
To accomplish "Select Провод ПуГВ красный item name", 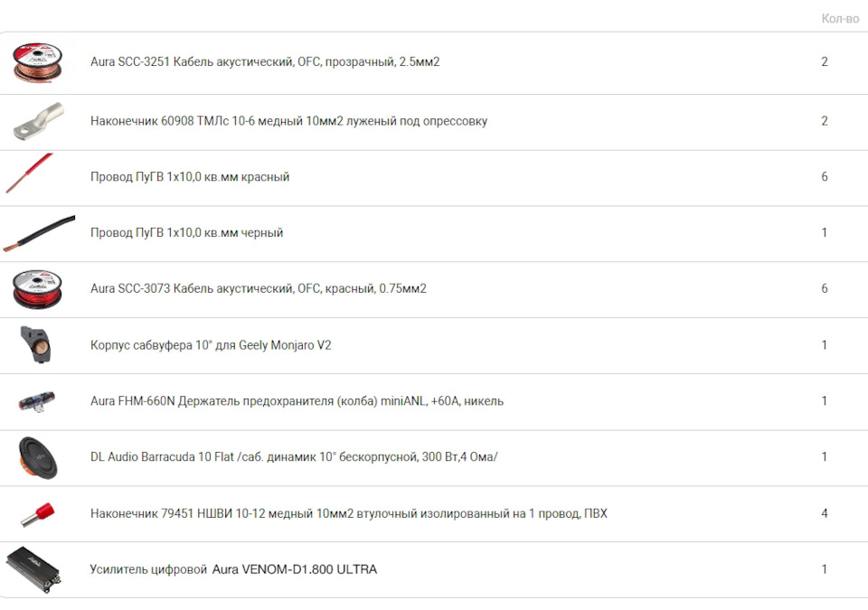I will [190, 177].
